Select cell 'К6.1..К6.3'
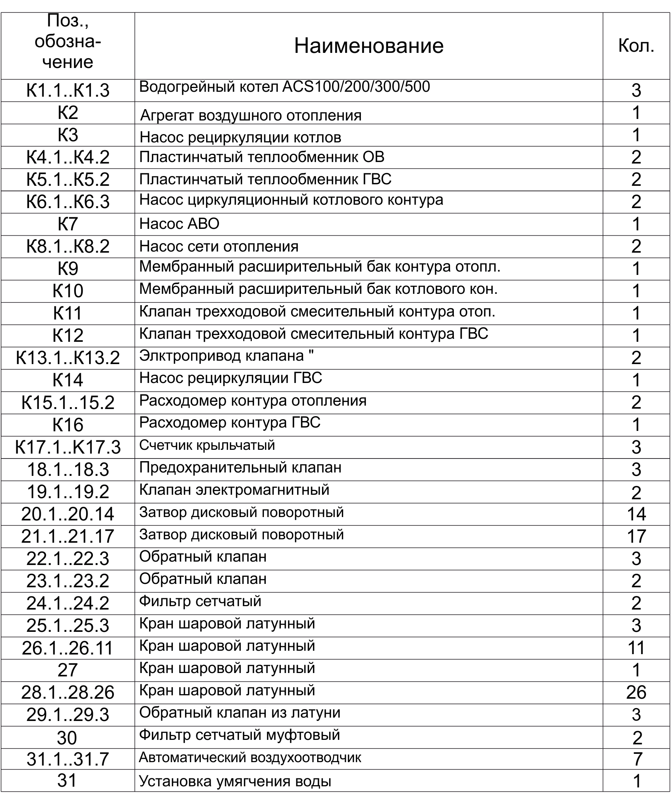Image resolution: width=672 pixels, height=795 pixels. [68, 202]
